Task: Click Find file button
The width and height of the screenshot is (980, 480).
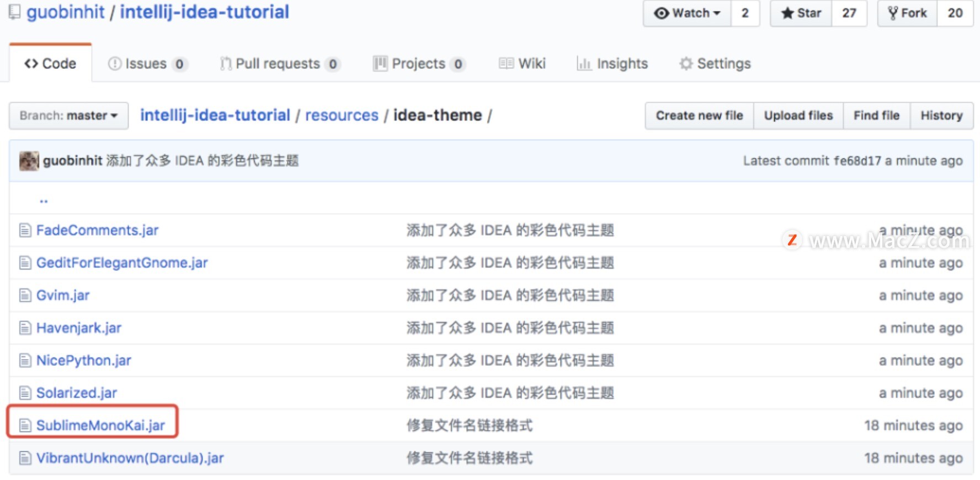Action: 876,116
